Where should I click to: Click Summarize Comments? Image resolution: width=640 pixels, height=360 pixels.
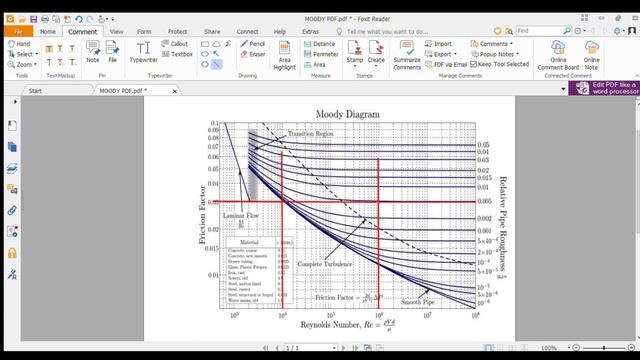[407, 56]
